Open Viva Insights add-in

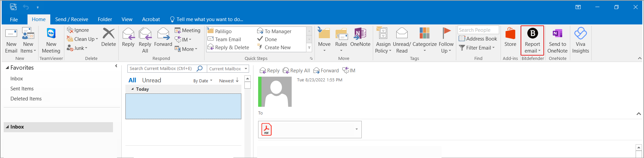580,34
